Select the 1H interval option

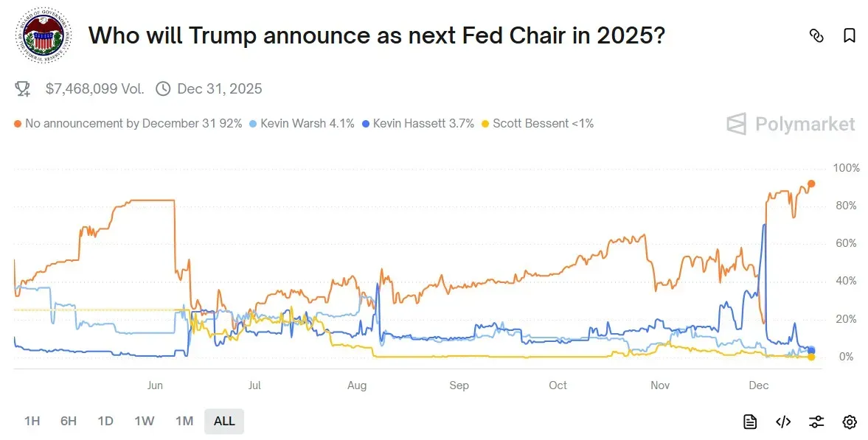coord(31,421)
